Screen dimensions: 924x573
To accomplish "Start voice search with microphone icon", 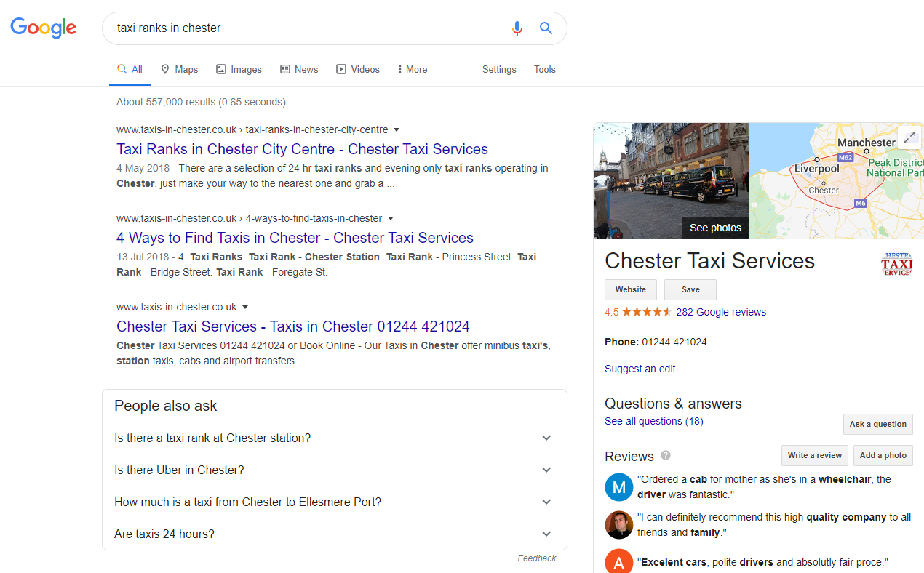I will (517, 28).
